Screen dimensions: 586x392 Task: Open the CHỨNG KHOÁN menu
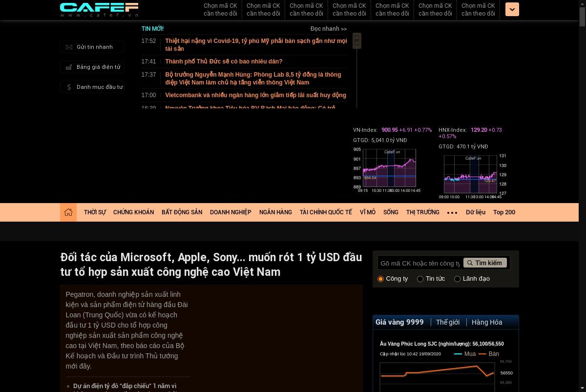click(x=133, y=212)
